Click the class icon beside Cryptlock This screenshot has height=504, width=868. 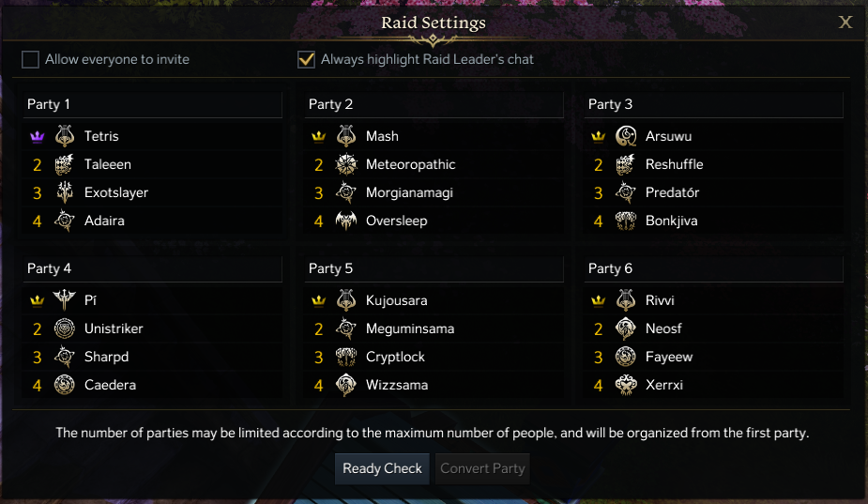pos(346,357)
